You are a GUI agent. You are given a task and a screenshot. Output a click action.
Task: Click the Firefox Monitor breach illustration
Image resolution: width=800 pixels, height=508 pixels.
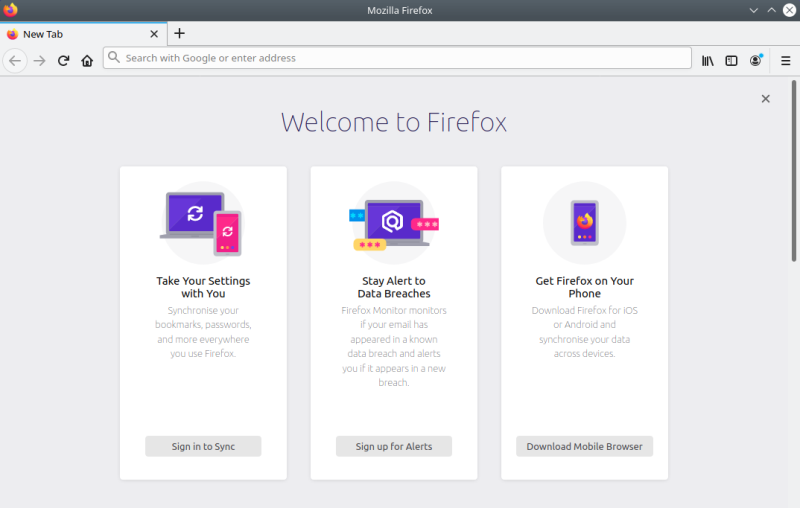pos(394,223)
